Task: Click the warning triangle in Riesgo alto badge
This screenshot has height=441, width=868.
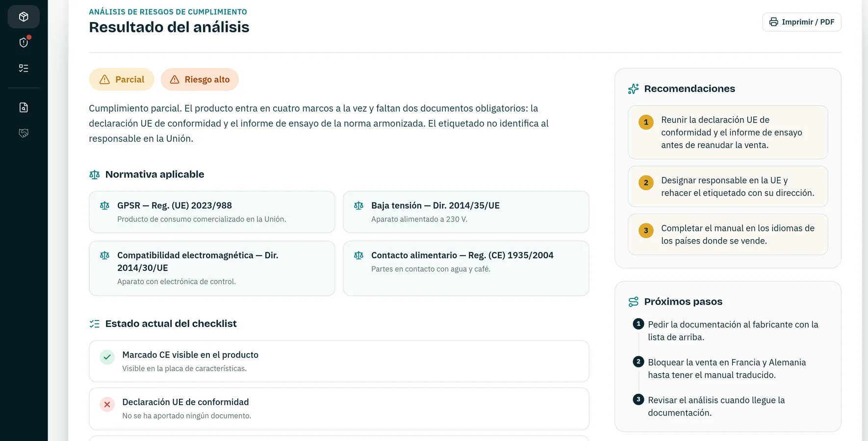Action: (x=175, y=79)
